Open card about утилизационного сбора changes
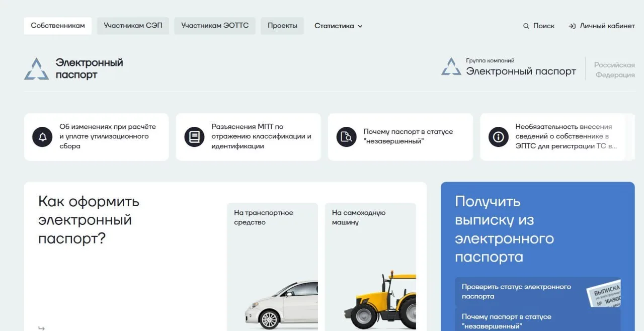 (x=97, y=137)
